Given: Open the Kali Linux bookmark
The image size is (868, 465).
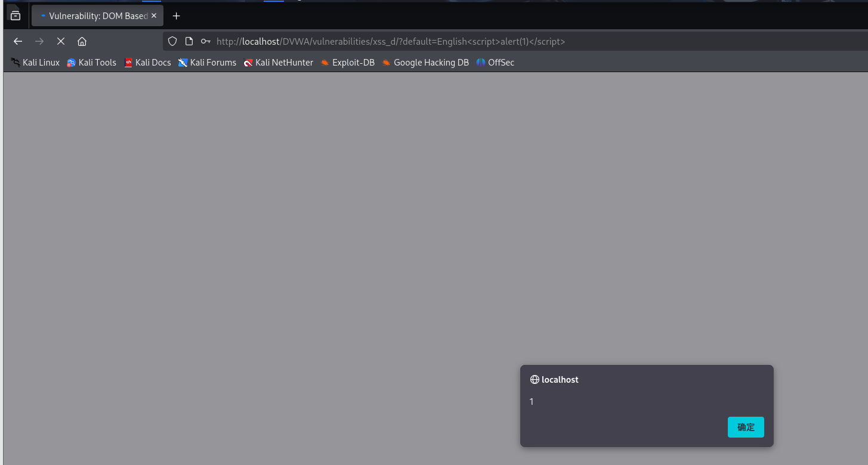Looking at the screenshot, I should pyautogui.click(x=35, y=63).
